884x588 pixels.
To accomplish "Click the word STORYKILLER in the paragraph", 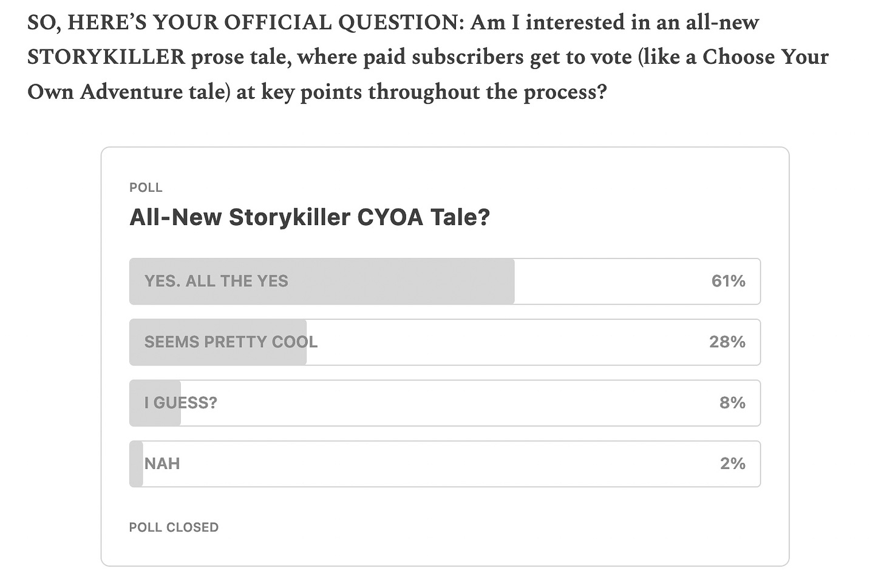I will (x=106, y=57).
